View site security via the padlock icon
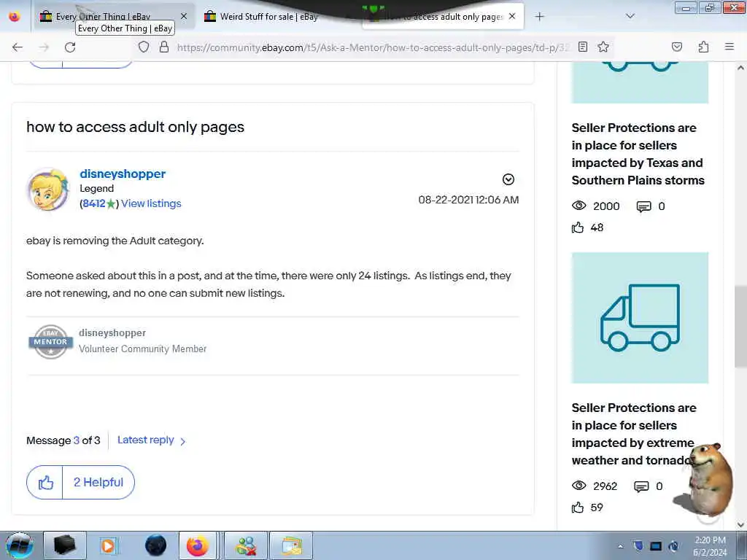This screenshot has height=560, width=747. 164,47
